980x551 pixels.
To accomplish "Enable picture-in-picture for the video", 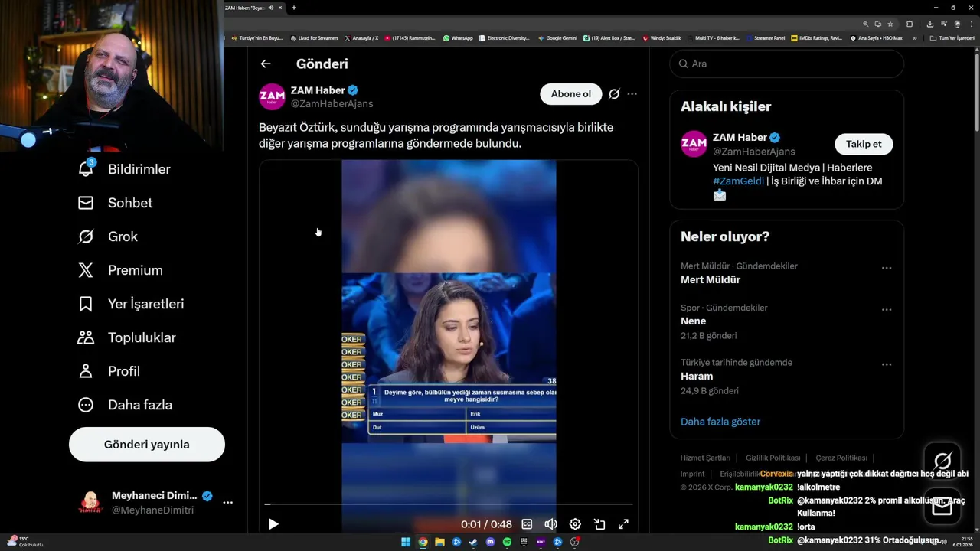I will point(599,524).
